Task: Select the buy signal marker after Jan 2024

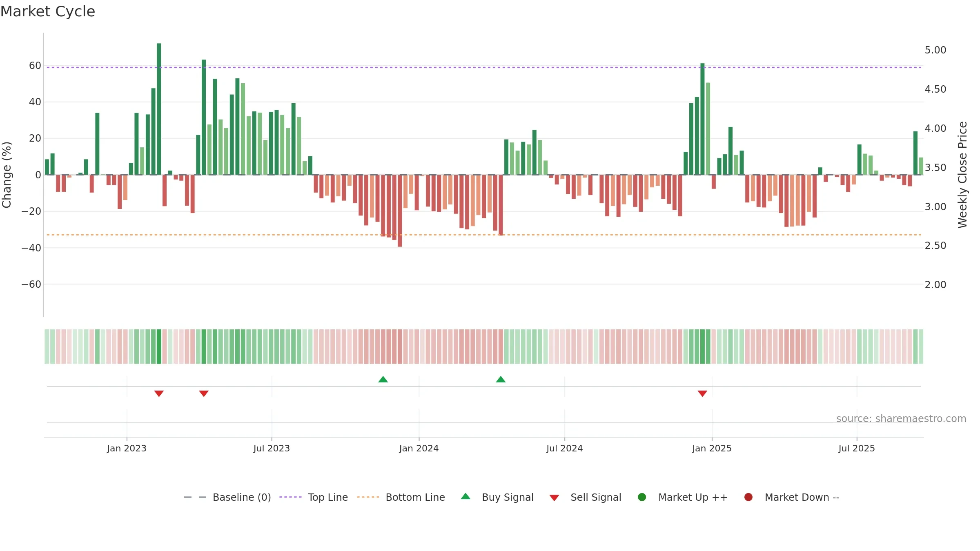Action: pos(501,380)
